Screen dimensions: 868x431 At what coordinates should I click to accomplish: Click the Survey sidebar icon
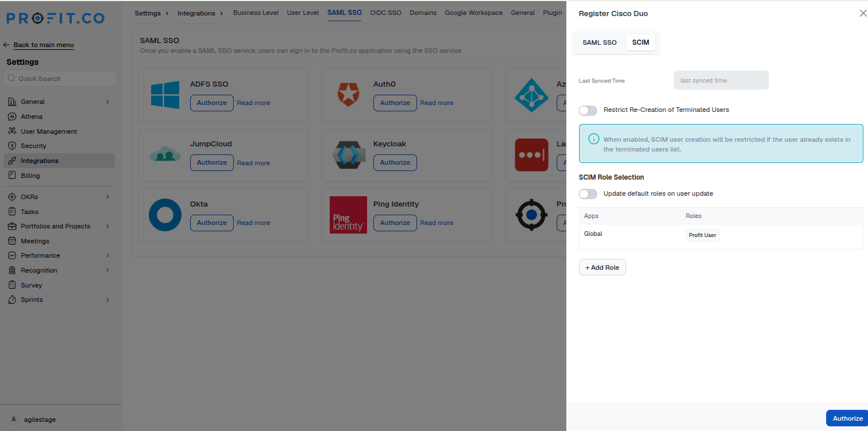(12, 285)
